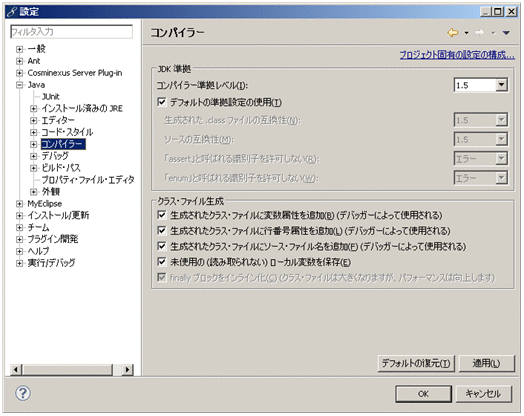Click the forward navigation arrow icon
Viewport: 524px width, 416px height.
480,32
